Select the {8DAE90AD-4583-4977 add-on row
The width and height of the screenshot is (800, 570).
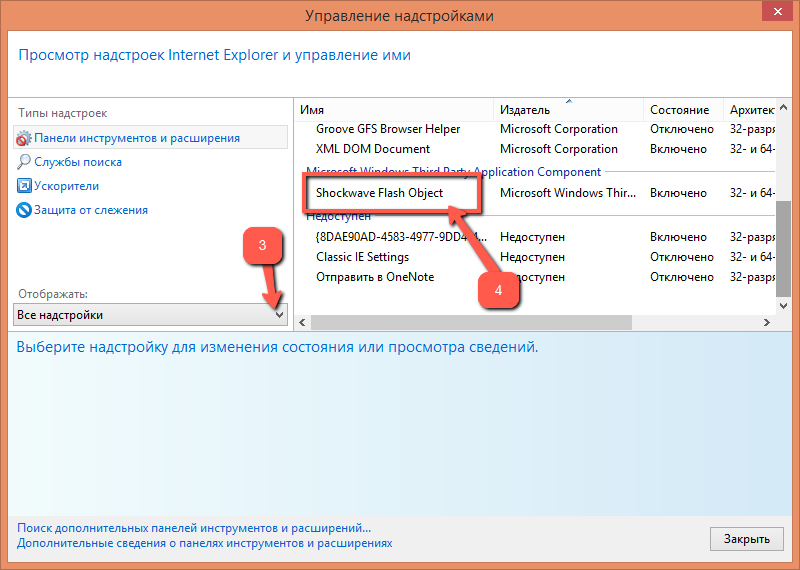[x=536, y=237]
